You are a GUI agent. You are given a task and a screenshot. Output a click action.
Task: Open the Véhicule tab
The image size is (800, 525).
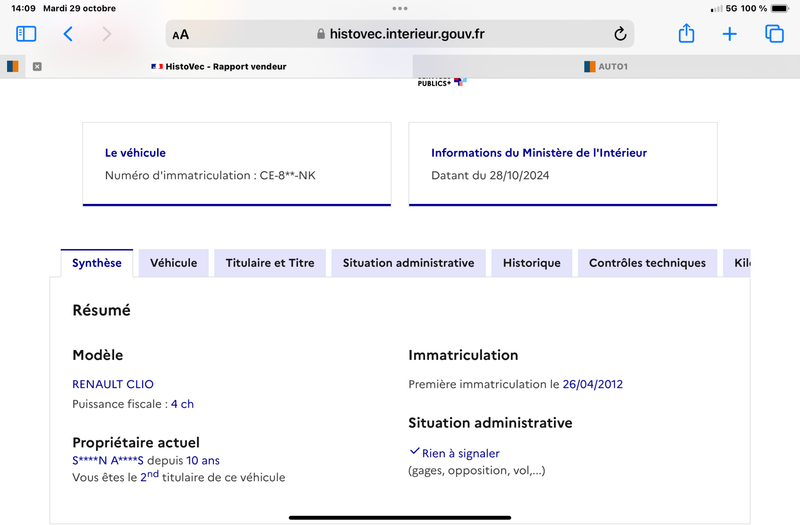[173, 263]
